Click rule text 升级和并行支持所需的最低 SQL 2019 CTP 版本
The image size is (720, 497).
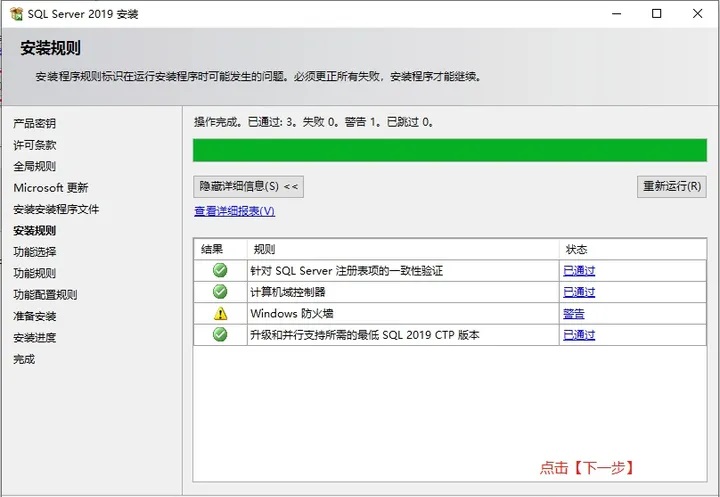[365, 335]
